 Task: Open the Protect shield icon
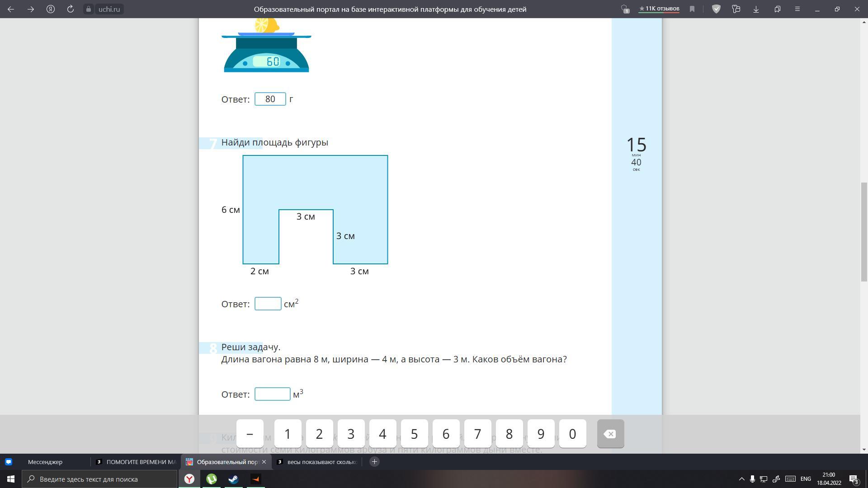click(716, 9)
